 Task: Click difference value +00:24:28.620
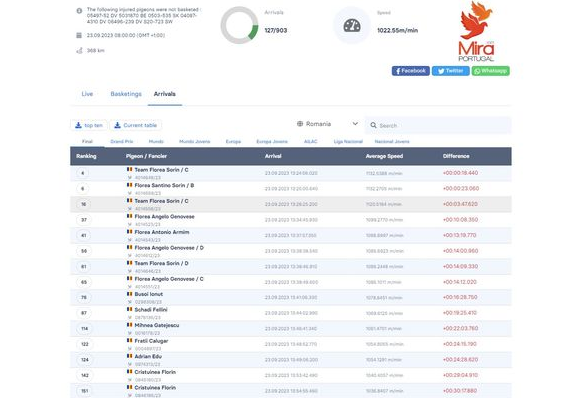[460, 360]
